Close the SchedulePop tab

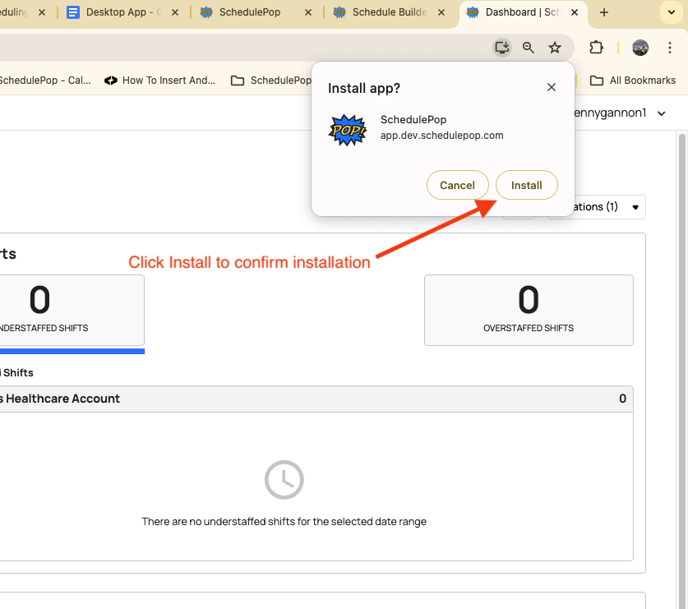click(x=308, y=12)
